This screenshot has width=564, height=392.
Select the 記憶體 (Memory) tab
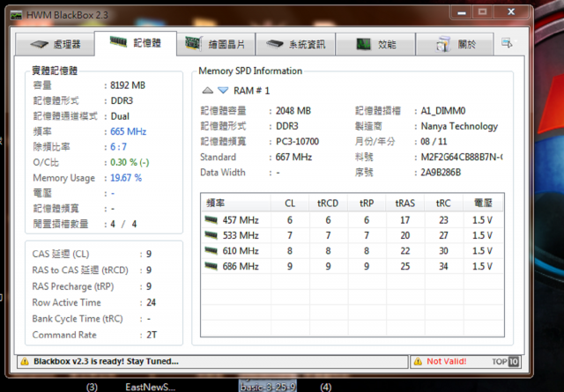point(136,43)
